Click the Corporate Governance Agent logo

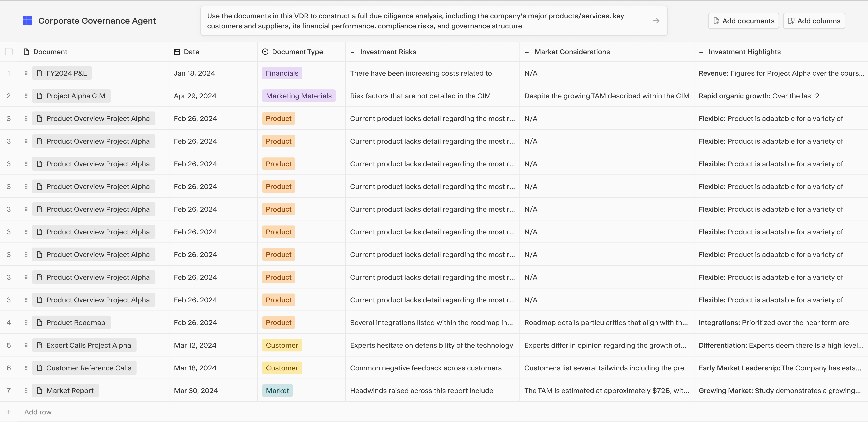(28, 21)
